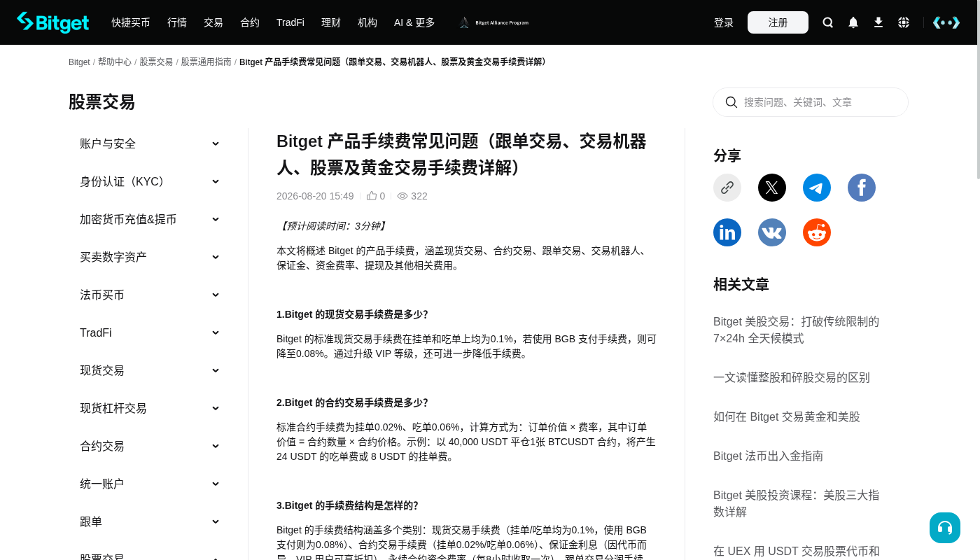This screenshot has width=980, height=560.
Task: Open the language globe icon
Action: click(x=904, y=22)
